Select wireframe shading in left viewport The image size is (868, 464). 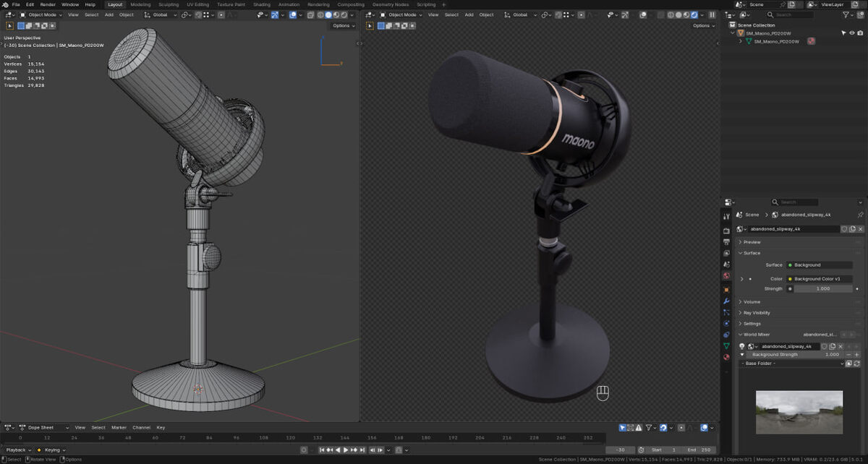[320, 14]
